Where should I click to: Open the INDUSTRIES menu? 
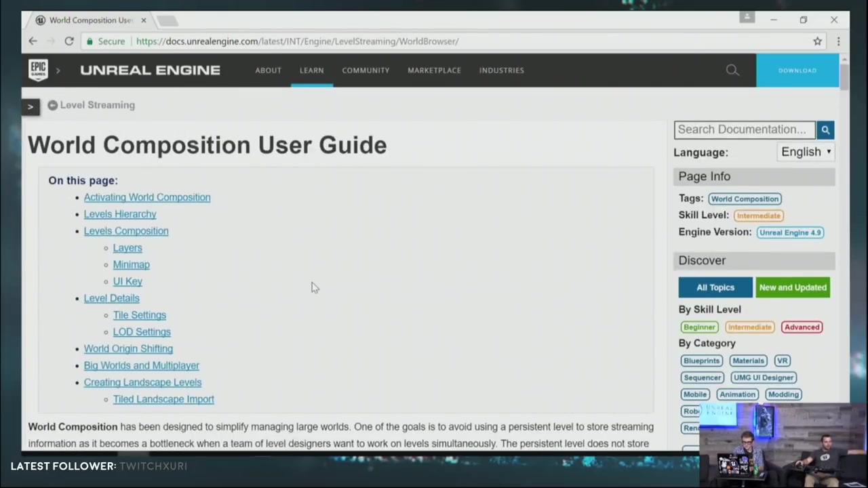point(501,70)
